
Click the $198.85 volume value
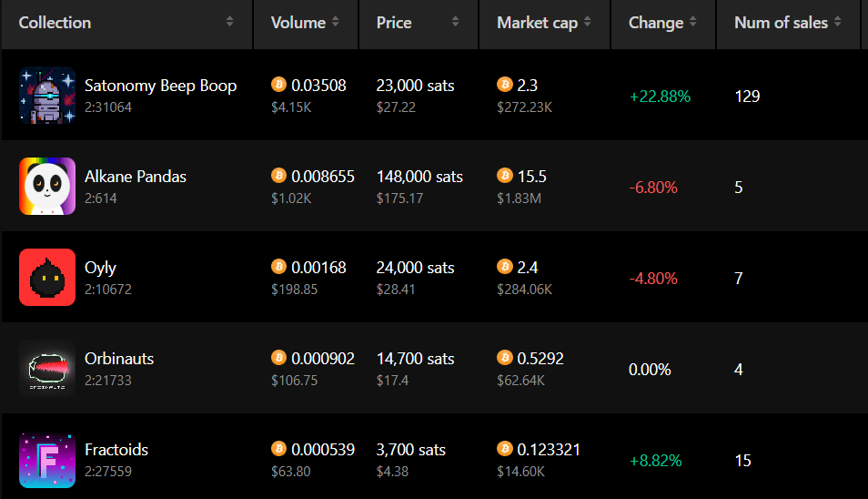[x=294, y=289]
